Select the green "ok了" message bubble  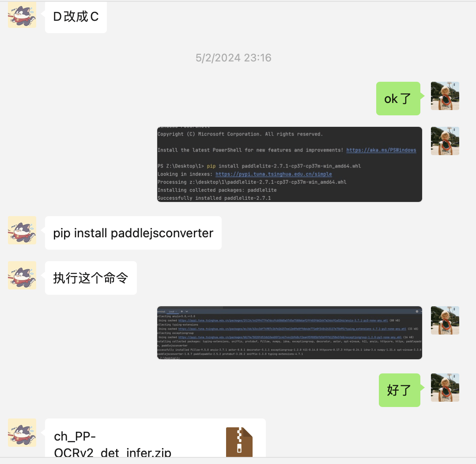click(398, 99)
